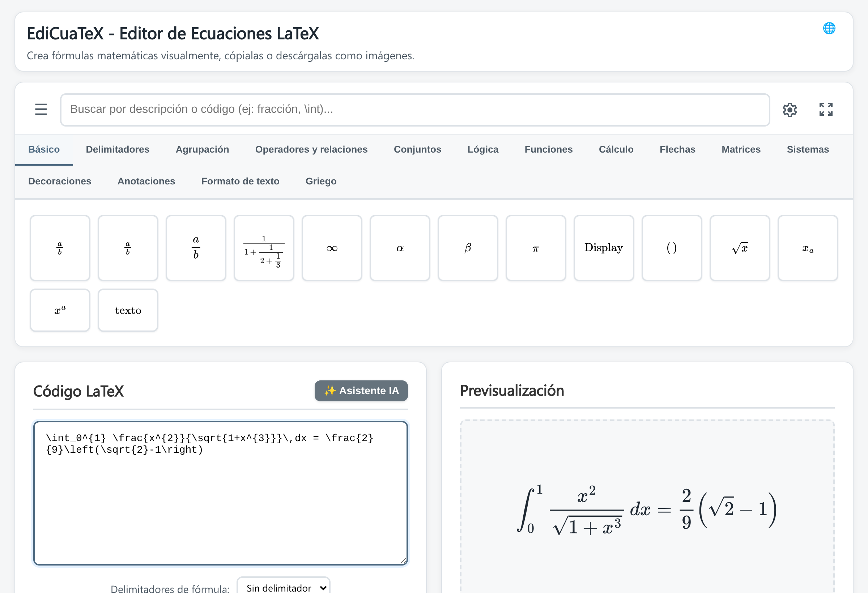Insert the parentheses template
The width and height of the screenshot is (868, 593).
tap(672, 248)
